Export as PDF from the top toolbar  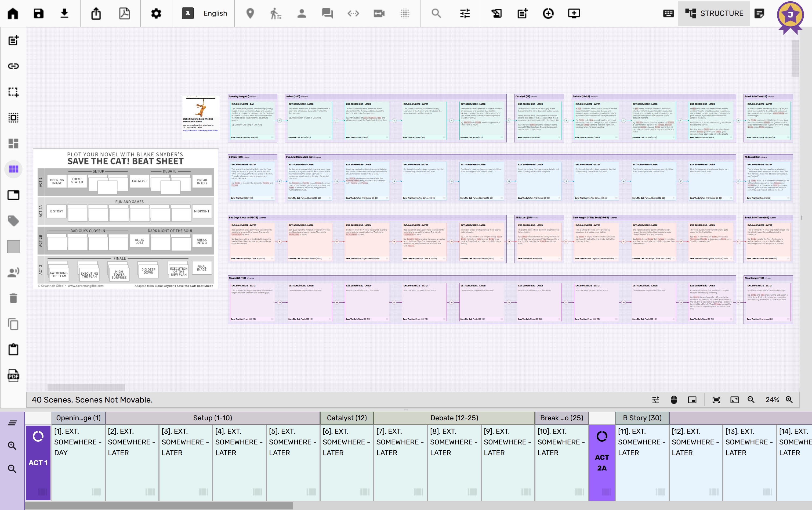(x=124, y=13)
